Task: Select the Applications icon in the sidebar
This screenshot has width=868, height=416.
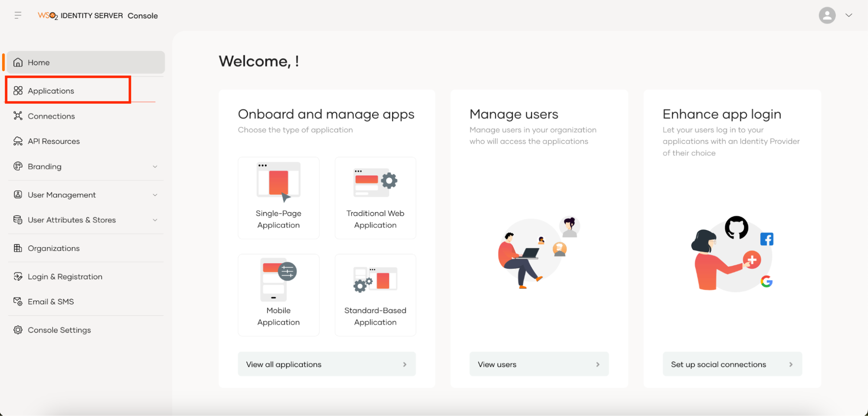Action: tap(18, 90)
